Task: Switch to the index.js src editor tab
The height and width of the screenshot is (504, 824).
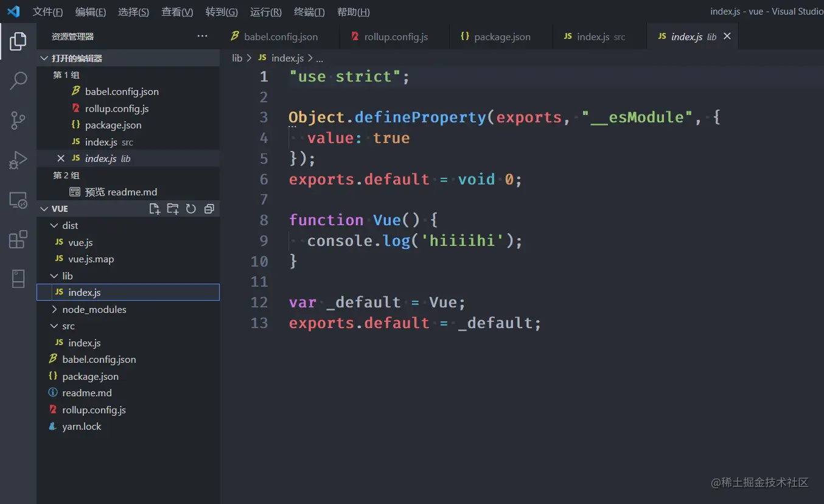Action: (x=600, y=37)
